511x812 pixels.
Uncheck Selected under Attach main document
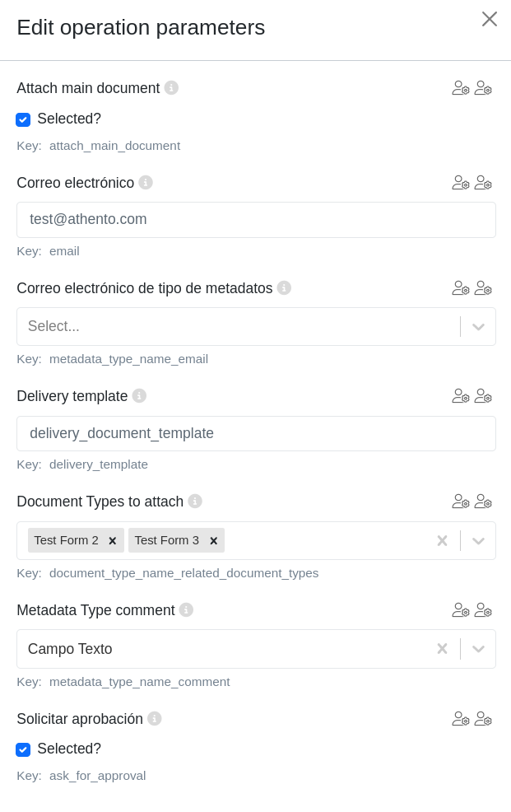point(23,119)
